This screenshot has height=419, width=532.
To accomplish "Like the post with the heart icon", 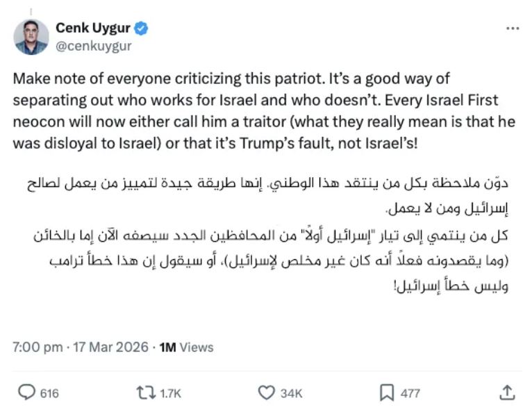I will click(x=266, y=393).
